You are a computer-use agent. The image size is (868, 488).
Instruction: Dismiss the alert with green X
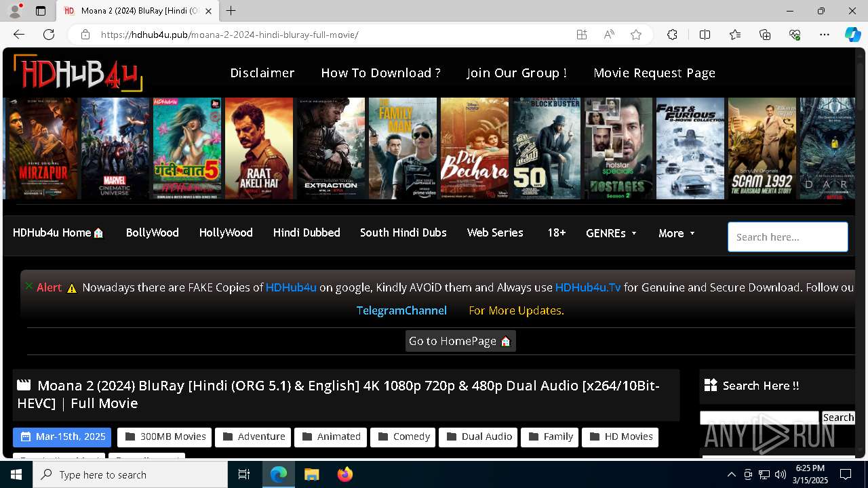click(29, 286)
